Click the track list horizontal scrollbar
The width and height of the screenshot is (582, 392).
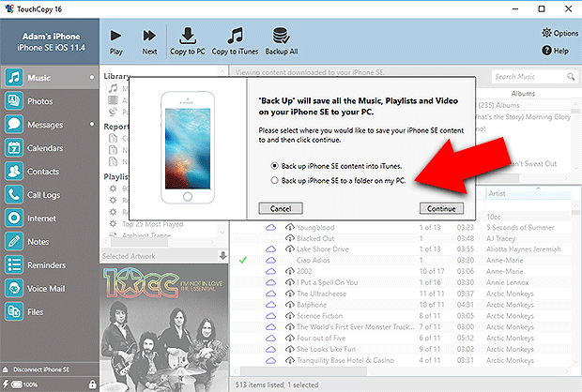pyautogui.click(x=303, y=370)
